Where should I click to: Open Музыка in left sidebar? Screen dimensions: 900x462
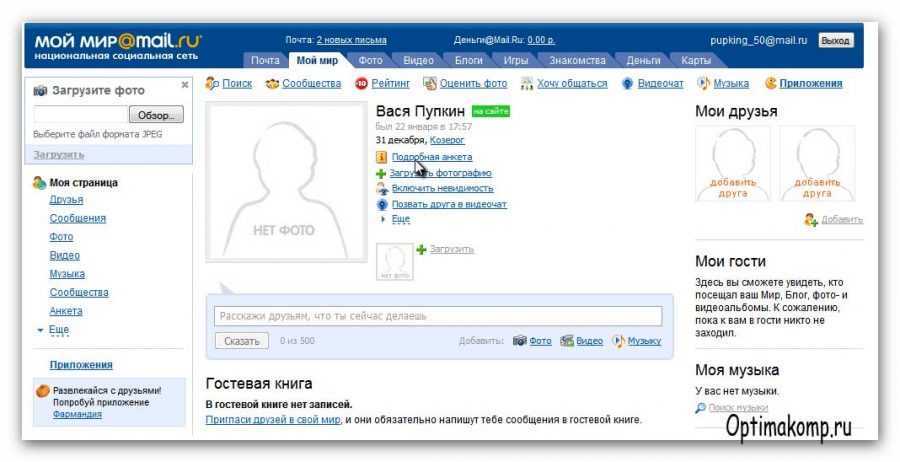67,274
